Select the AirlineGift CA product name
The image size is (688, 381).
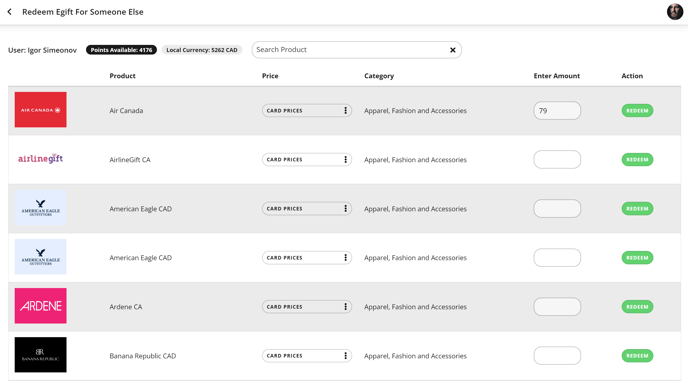[x=130, y=160]
